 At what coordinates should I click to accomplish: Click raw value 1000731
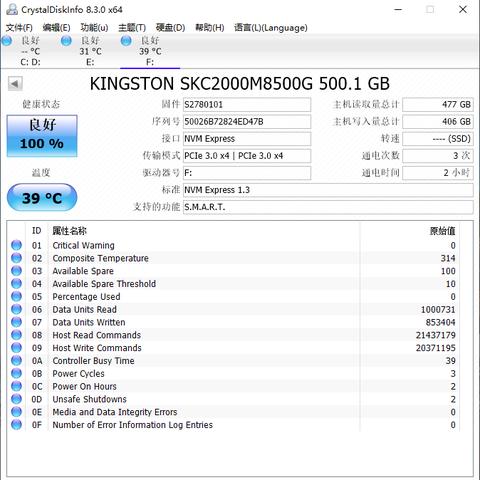coord(438,309)
